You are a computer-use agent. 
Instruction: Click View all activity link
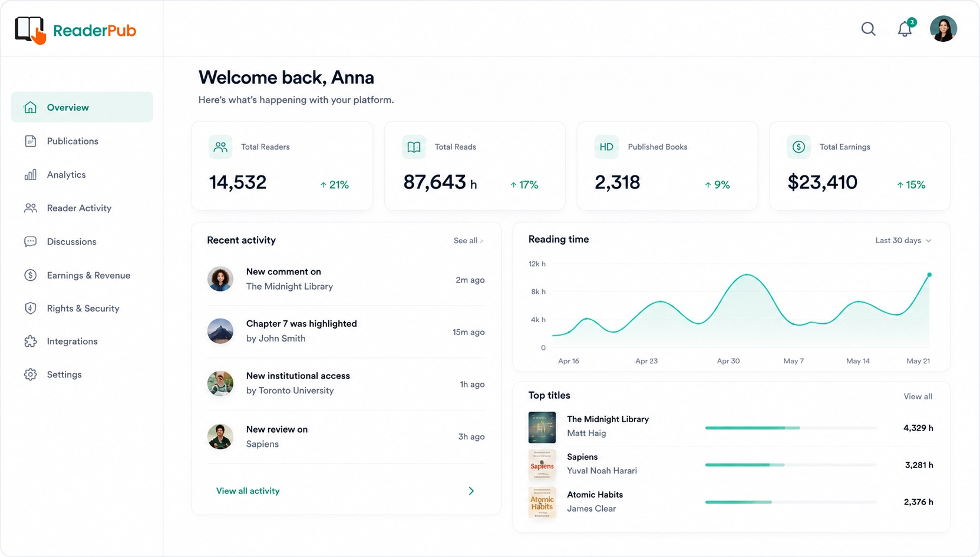[248, 491]
